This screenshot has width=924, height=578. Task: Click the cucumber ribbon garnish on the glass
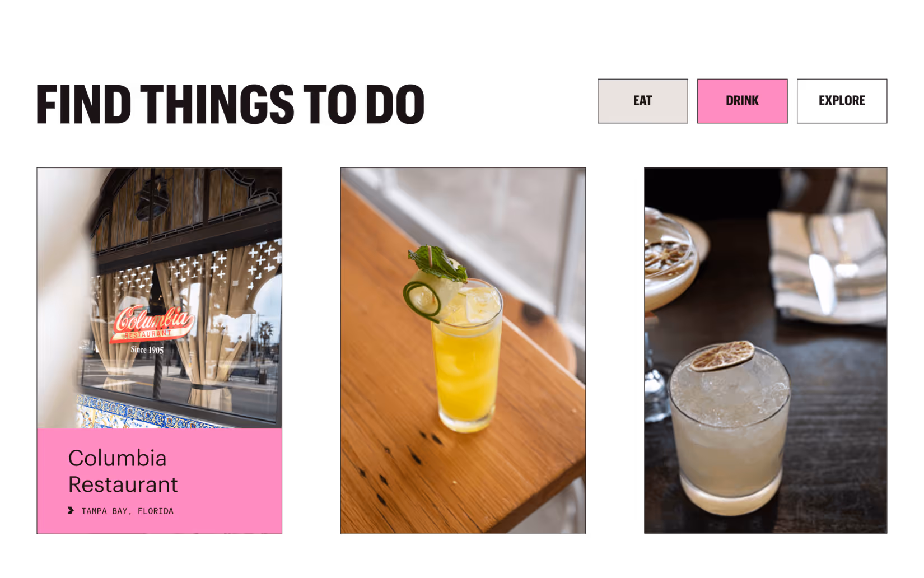[423, 300]
